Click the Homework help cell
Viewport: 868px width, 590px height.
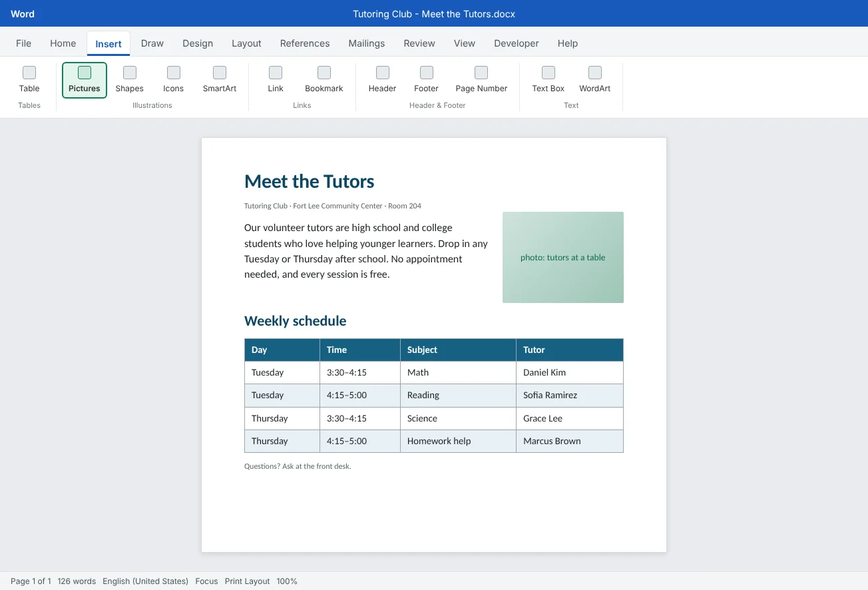(x=458, y=441)
